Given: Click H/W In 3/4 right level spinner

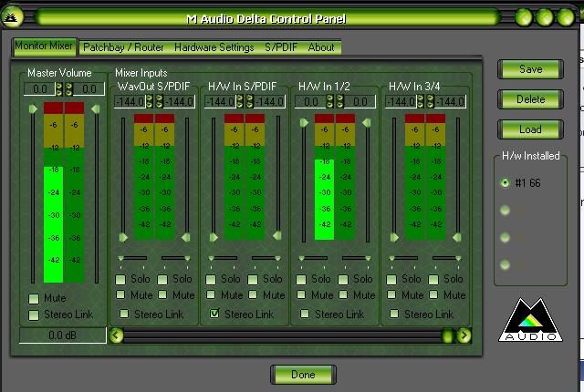Looking at the screenshot, I should coord(430,101).
